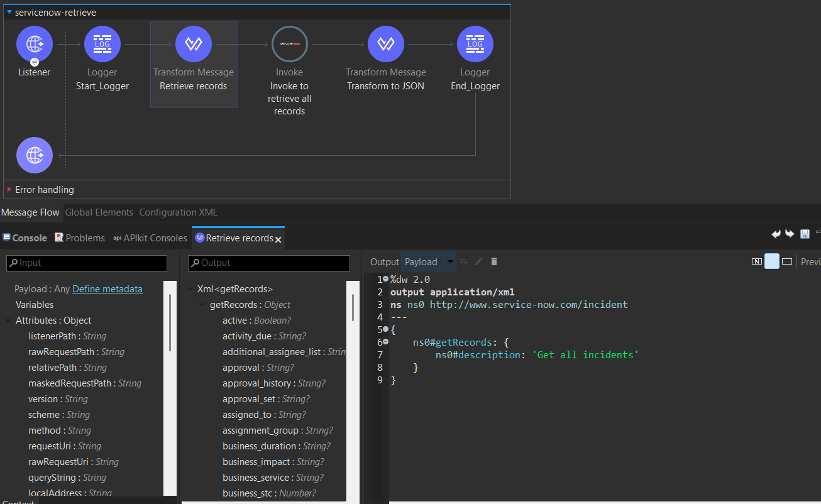Fold the getRecords block at line 6

click(x=385, y=342)
